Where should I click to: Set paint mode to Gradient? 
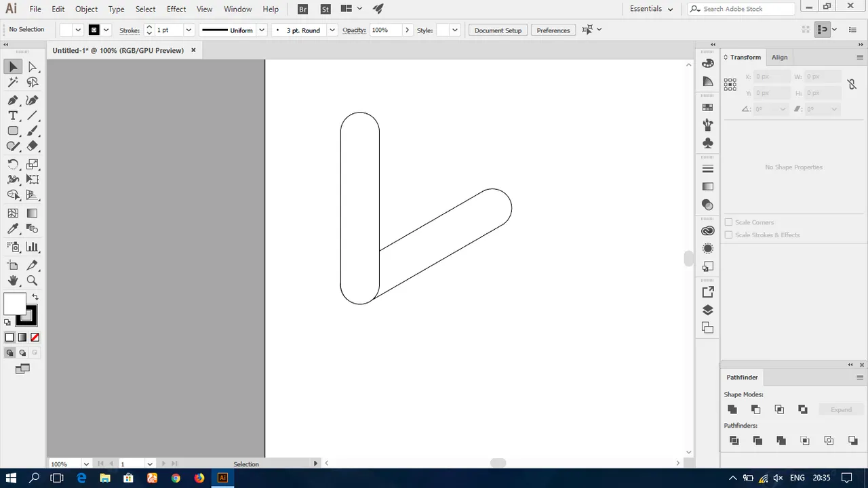pyautogui.click(x=22, y=337)
